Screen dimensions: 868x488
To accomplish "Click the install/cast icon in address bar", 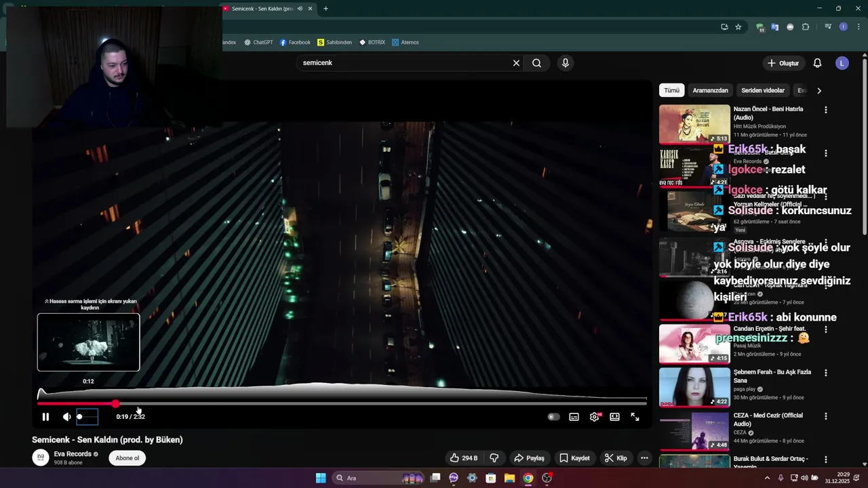I will [x=724, y=27].
